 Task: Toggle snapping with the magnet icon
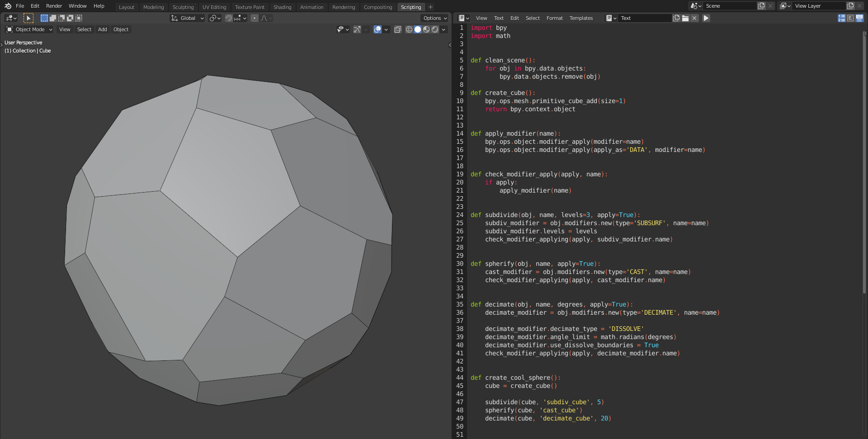(x=229, y=18)
